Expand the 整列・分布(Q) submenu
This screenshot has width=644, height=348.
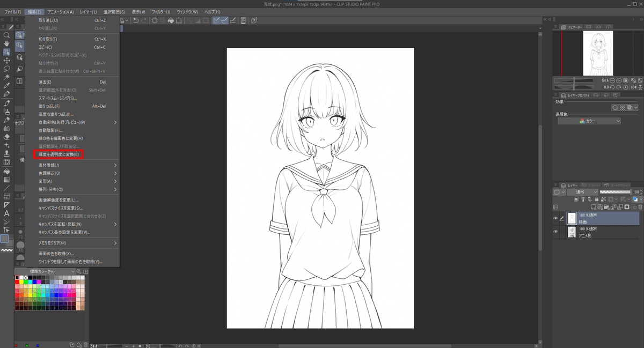pos(78,189)
